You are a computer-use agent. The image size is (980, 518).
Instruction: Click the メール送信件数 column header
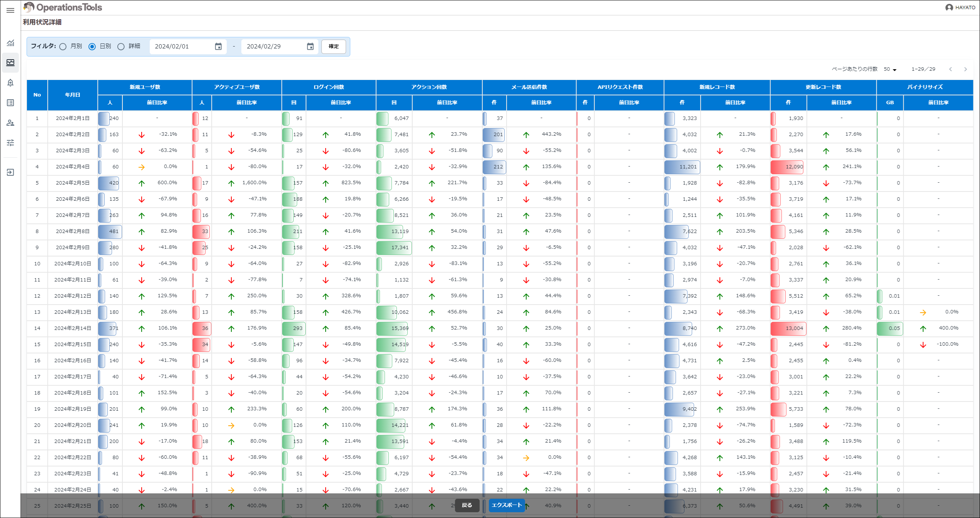pyautogui.click(x=529, y=87)
